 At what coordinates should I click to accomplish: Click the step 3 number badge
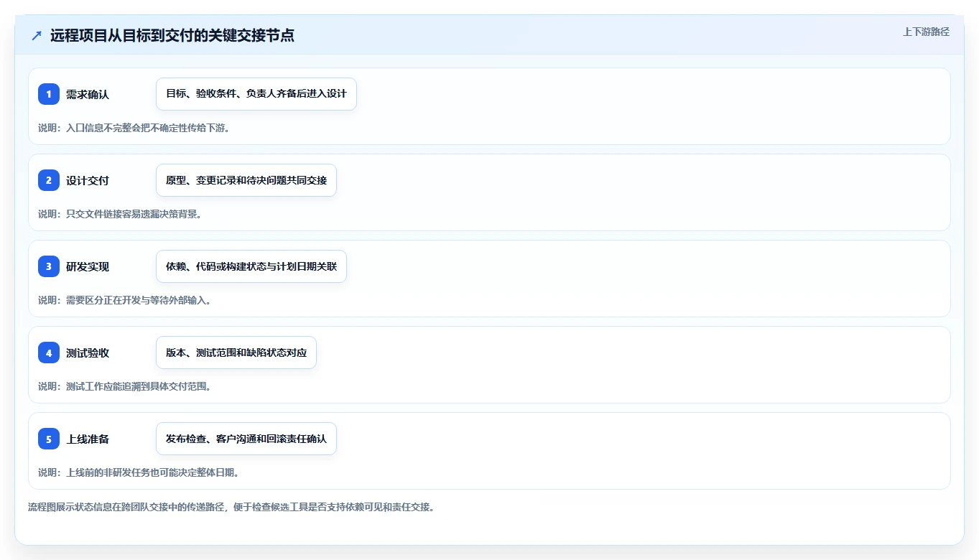pyautogui.click(x=49, y=266)
